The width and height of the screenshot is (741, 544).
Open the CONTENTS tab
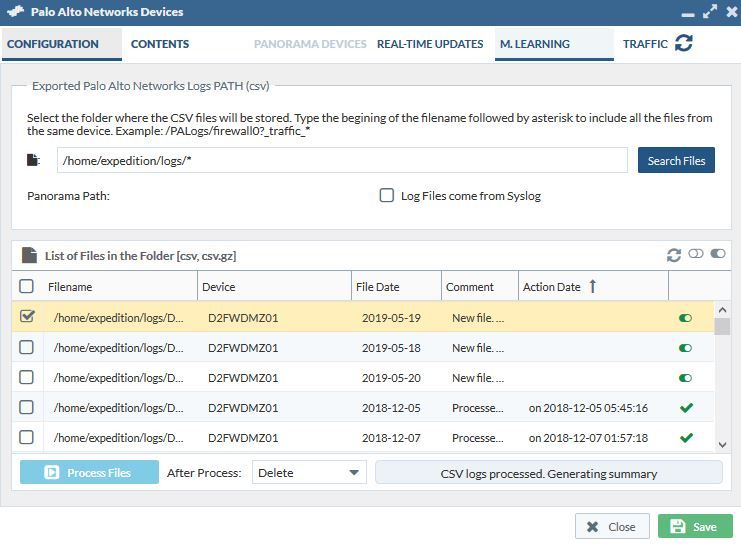160,44
